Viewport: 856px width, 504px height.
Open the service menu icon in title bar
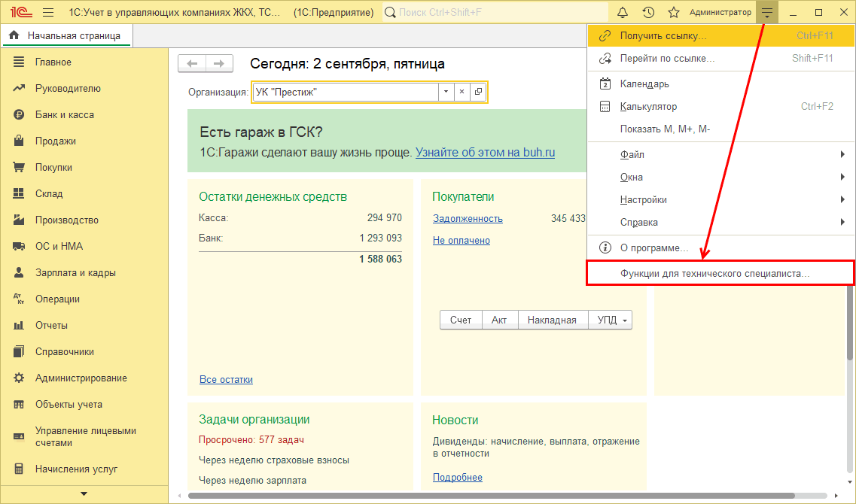767,12
